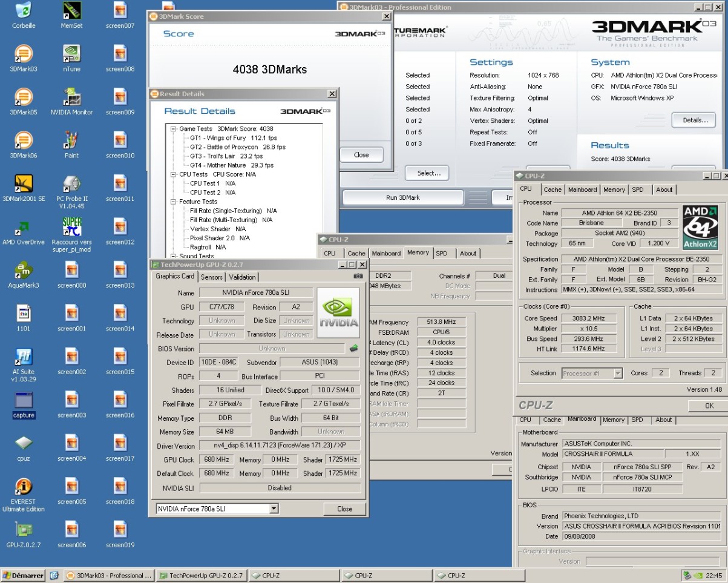Viewport: 728px width, 583px height.
Task: Select the capture desktop icon
Action: [24, 400]
